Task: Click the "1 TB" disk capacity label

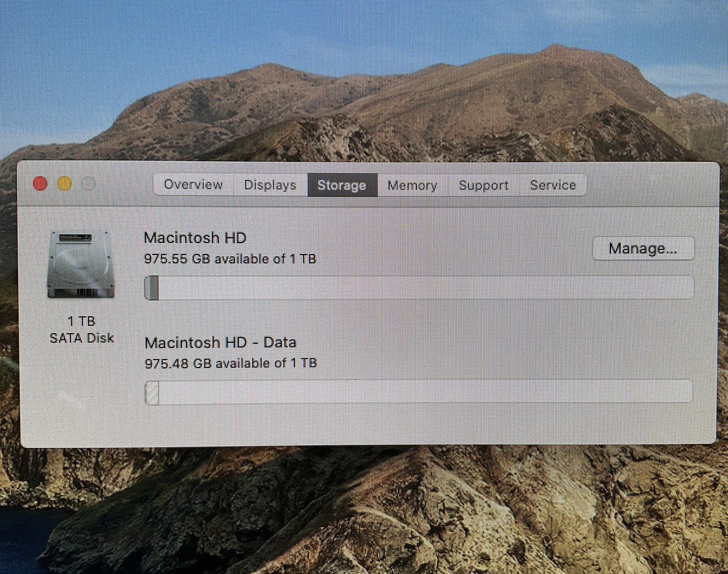Action: click(x=81, y=321)
